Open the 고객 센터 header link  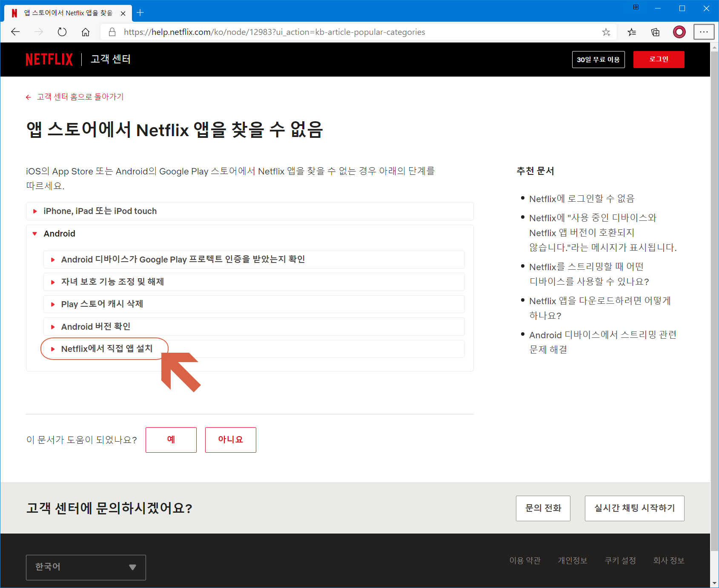(x=111, y=59)
